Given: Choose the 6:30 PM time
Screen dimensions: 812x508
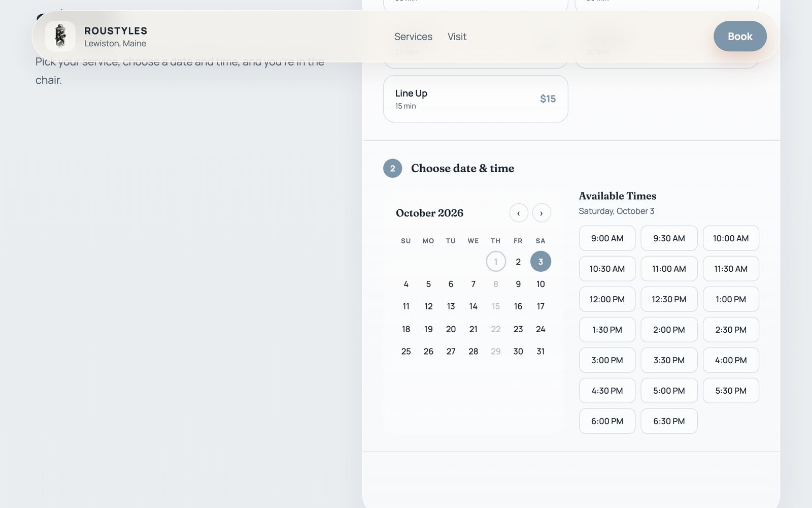Looking at the screenshot, I should pyautogui.click(x=669, y=421).
